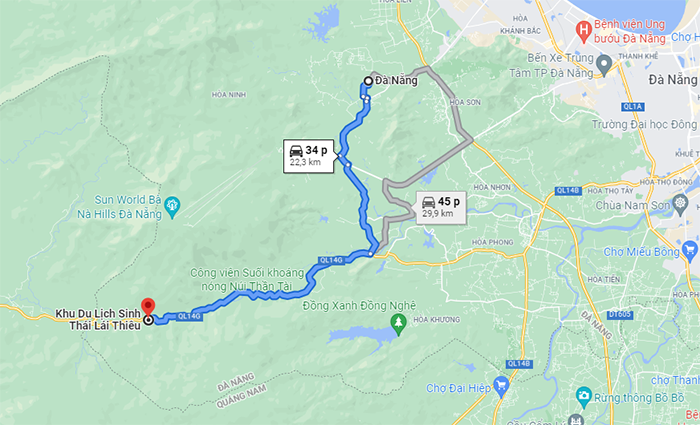Click the Chợ Miếu Bông shopping cart icon
This screenshot has height=425, width=700.
pyautogui.click(x=690, y=250)
